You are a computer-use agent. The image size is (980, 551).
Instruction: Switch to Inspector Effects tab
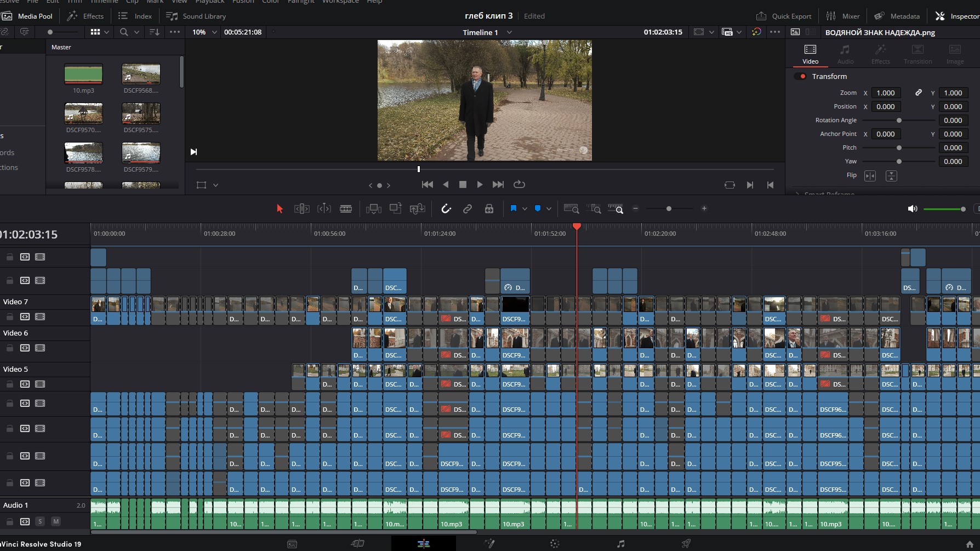point(880,54)
